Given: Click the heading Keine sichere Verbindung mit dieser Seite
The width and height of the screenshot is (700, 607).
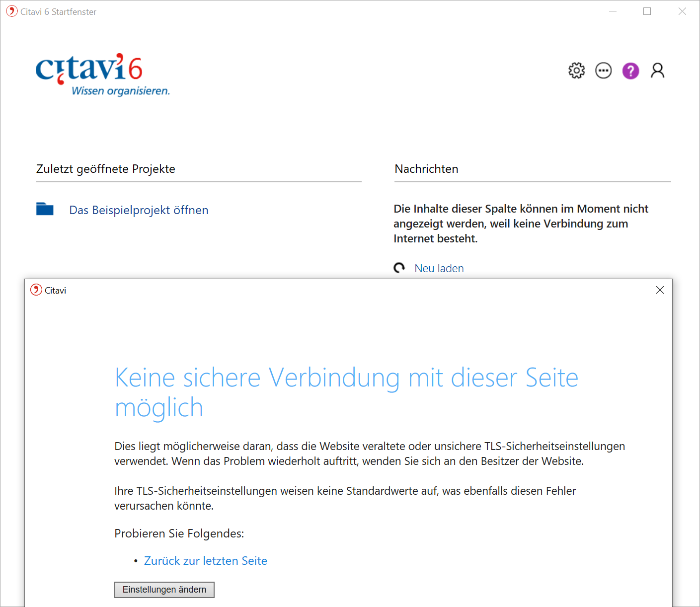Looking at the screenshot, I should 346,392.
